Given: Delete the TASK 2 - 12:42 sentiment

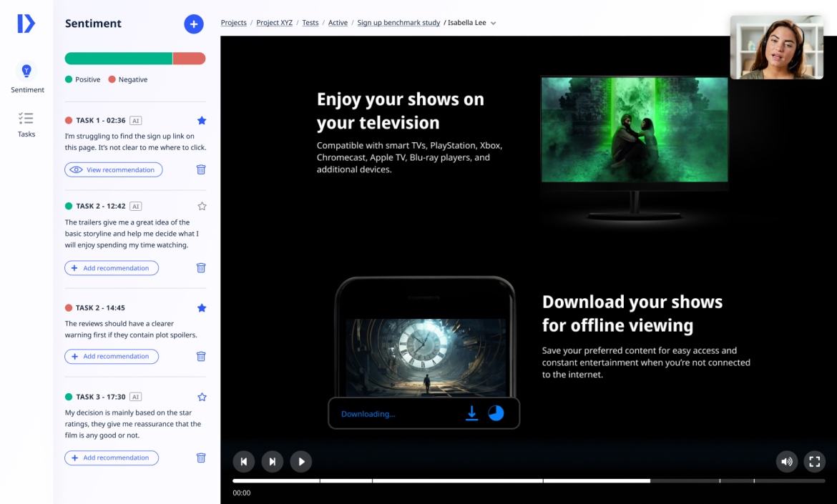Looking at the screenshot, I should pos(201,268).
